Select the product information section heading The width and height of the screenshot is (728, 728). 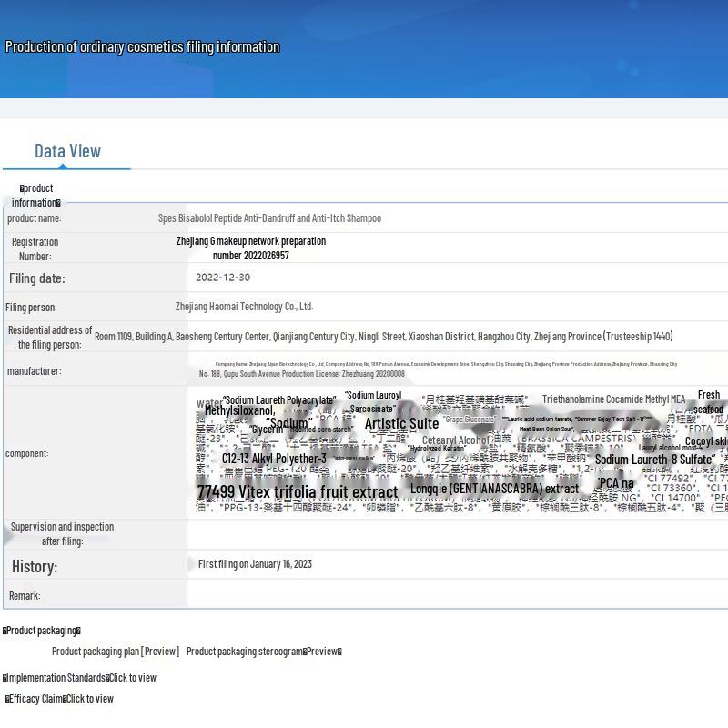[36, 195]
